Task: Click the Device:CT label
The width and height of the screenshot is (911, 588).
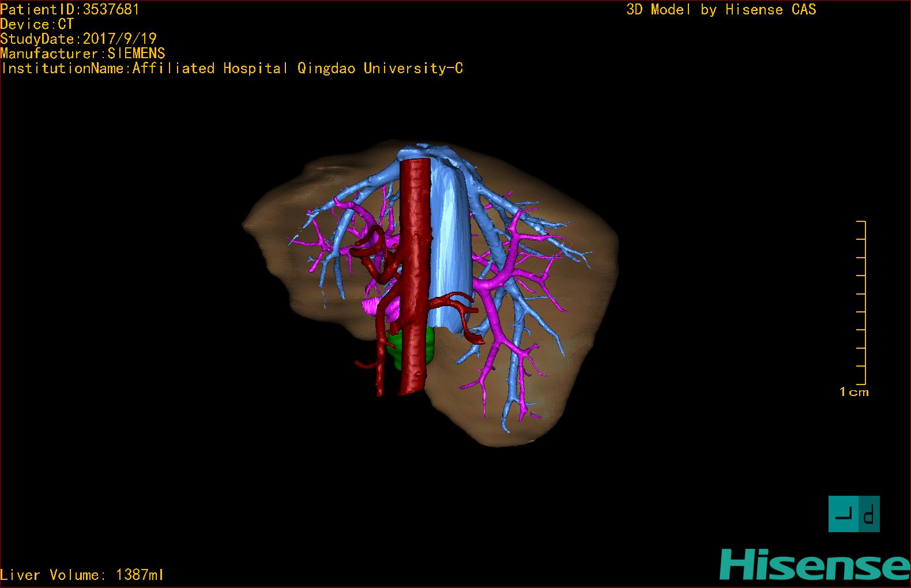Action: click(37, 24)
